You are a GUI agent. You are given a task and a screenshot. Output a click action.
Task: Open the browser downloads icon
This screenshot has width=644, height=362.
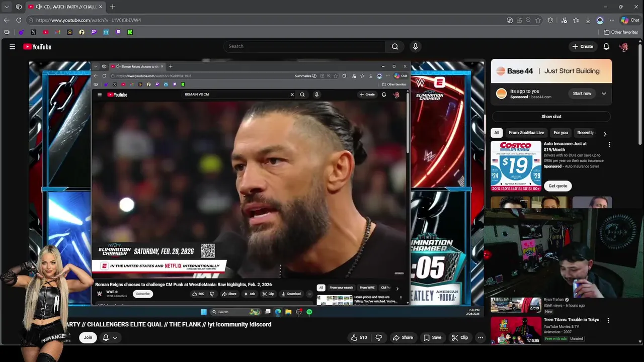pos(588,20)
